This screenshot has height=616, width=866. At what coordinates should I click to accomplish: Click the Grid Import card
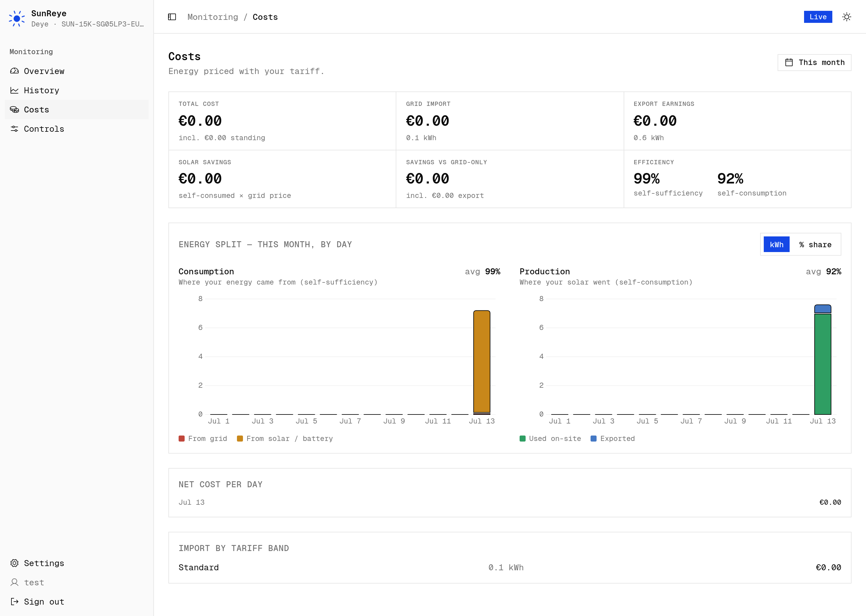pos(510,121)
